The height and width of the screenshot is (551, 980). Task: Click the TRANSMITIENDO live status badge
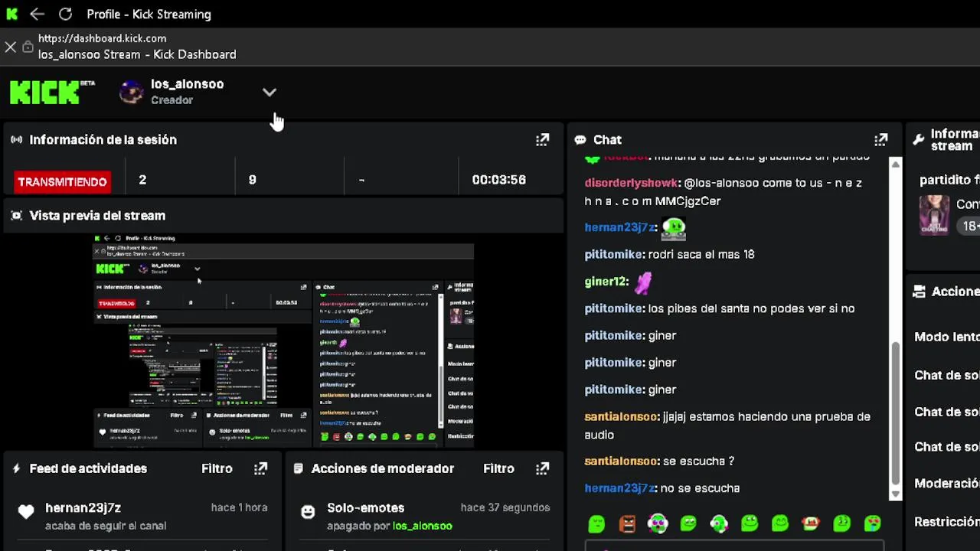click(x=62, y=181)
